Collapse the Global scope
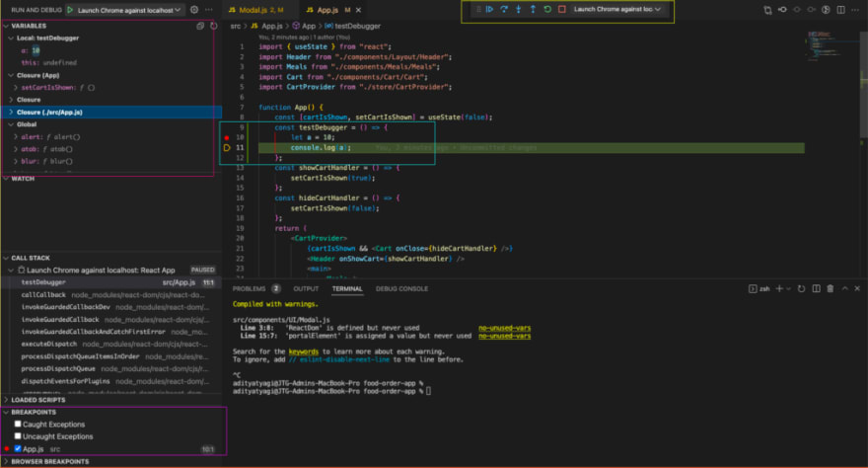Image resolution: width=868 pixels, height=468 pixels. pyautogui.click(x=11, y=124)
